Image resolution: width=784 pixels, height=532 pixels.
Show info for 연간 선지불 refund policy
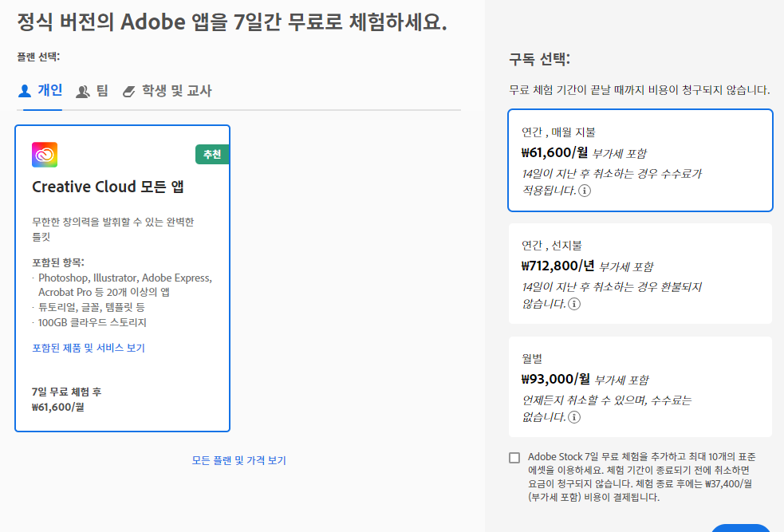pyautogui.click(x=574, y=304)
